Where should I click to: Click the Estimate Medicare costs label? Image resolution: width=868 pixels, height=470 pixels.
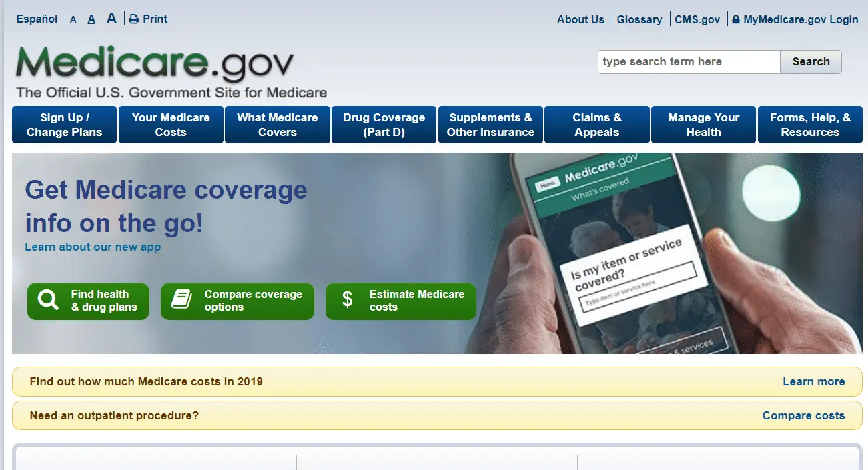417,301
